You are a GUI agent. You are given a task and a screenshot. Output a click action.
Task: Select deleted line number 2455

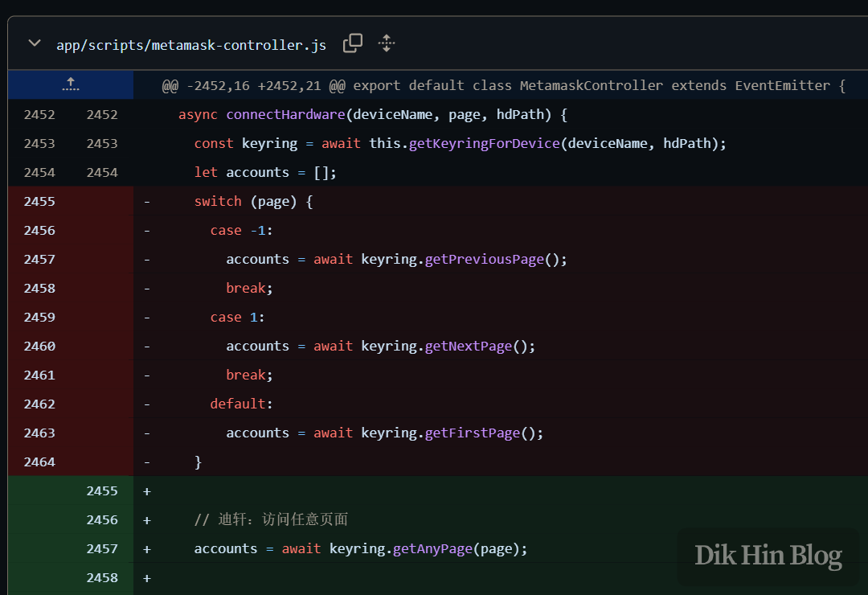(39, 201)
